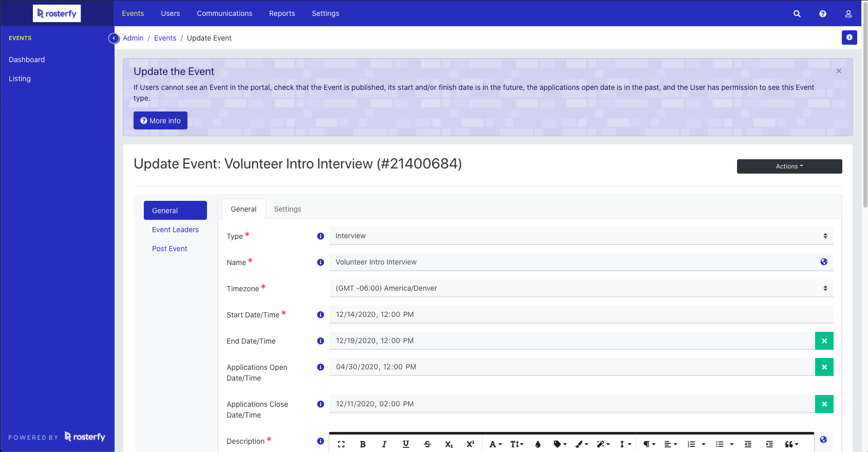The image size is (868, 452).
Task: Apply superscript formatting
Action: (x=470, y=444)
